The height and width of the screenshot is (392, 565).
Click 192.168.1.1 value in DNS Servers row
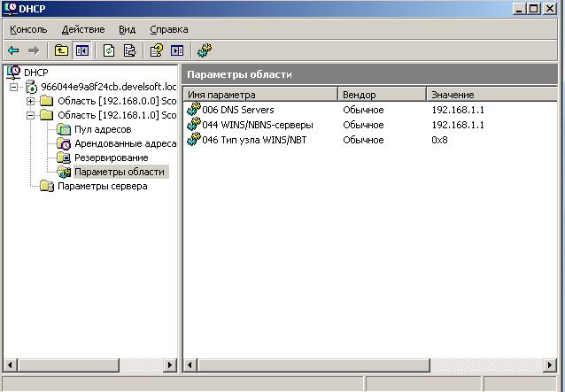click(458, 110)
